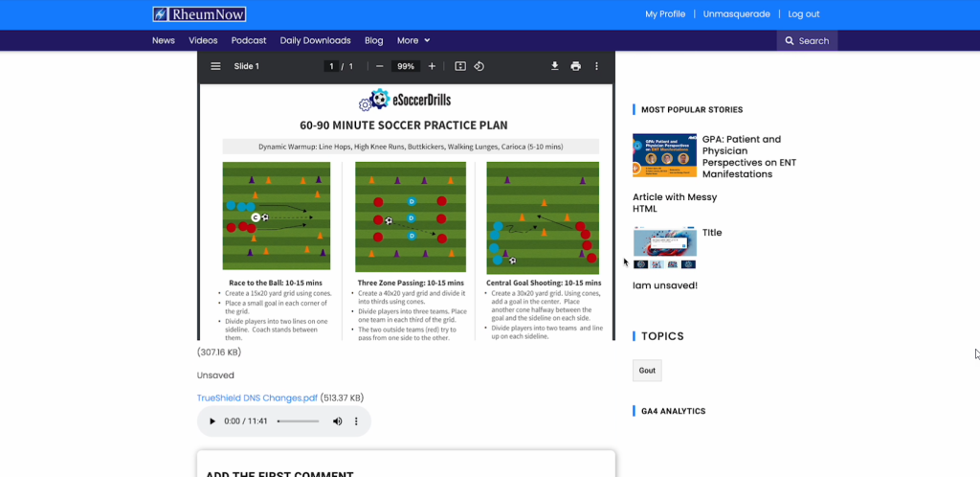Open the GPA ENT Manifestations story thumbnail
Image resolution: width=980 pixels, height=477 pixels.
click(x=664, y=155)
